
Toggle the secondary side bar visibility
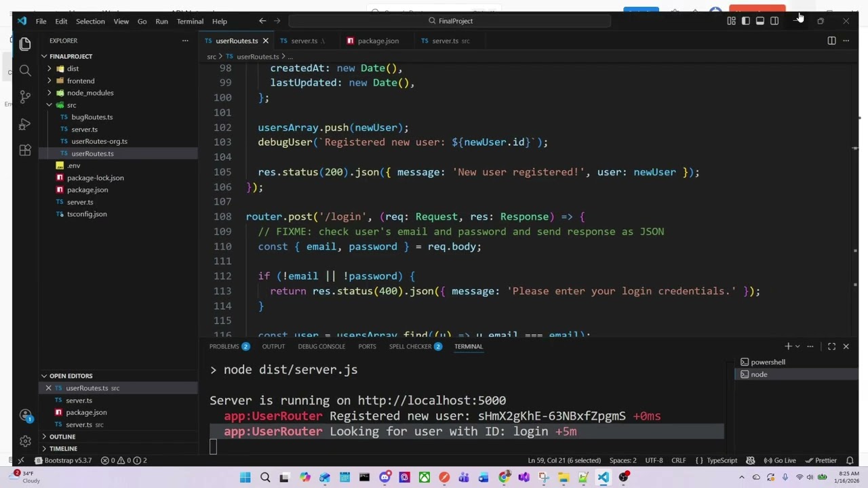[x=774, y=21]
